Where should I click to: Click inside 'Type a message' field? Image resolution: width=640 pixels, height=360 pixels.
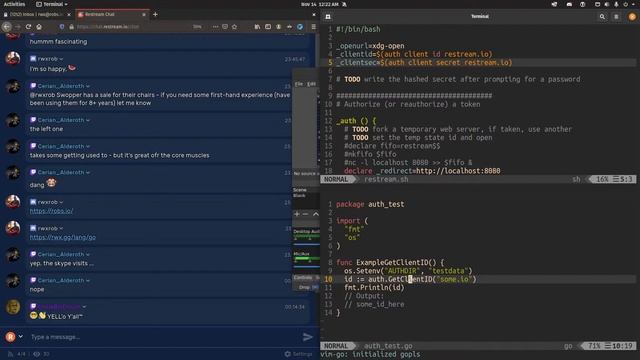[x=163, y=337]
